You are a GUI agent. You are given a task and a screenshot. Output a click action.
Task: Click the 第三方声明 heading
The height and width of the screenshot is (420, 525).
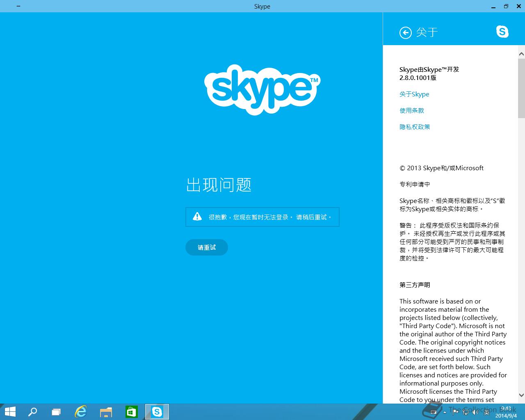click(x=415, y=285)
